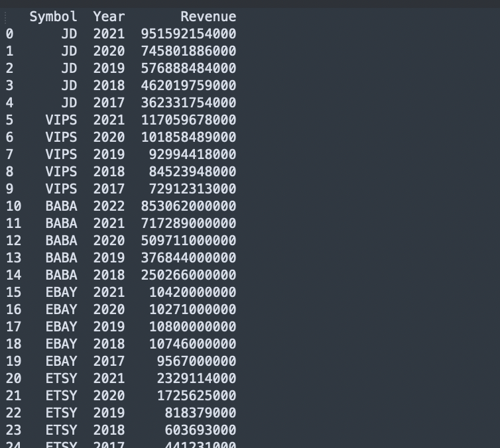This screenshot has width=500, height=448.
Task: Click the year 2022 in BABA row
Action: coord(109,206)
